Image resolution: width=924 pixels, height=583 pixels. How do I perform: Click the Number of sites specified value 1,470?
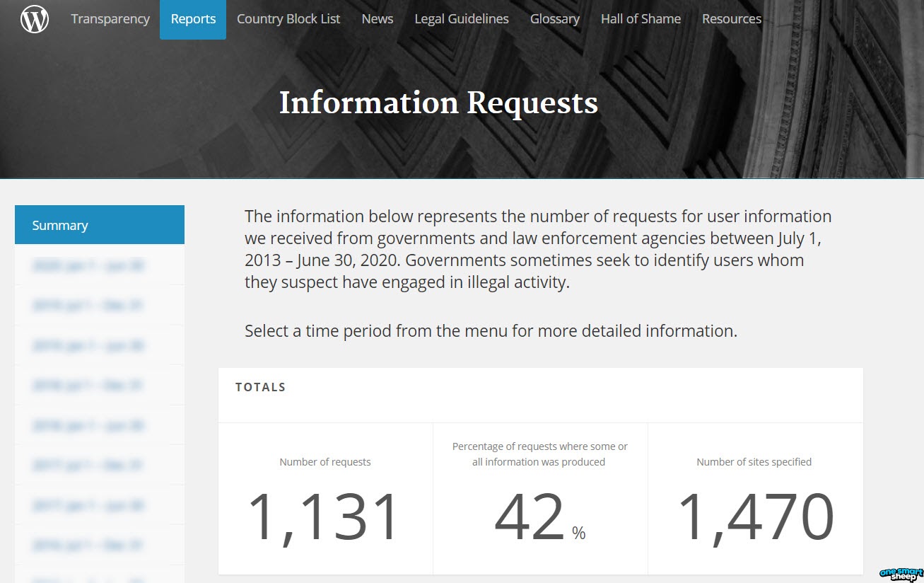click(x=754, y=516)
